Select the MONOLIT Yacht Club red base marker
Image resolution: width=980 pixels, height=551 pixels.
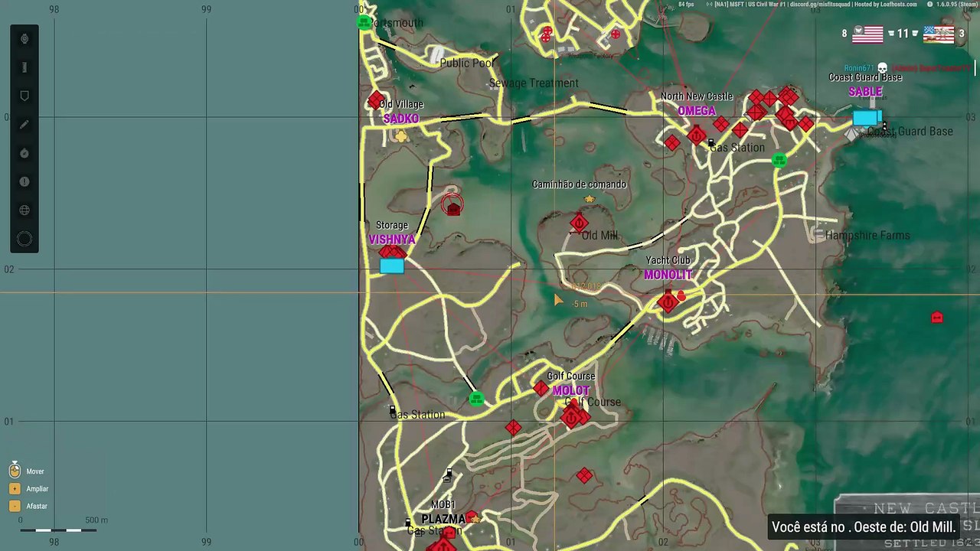click(668, 302)
